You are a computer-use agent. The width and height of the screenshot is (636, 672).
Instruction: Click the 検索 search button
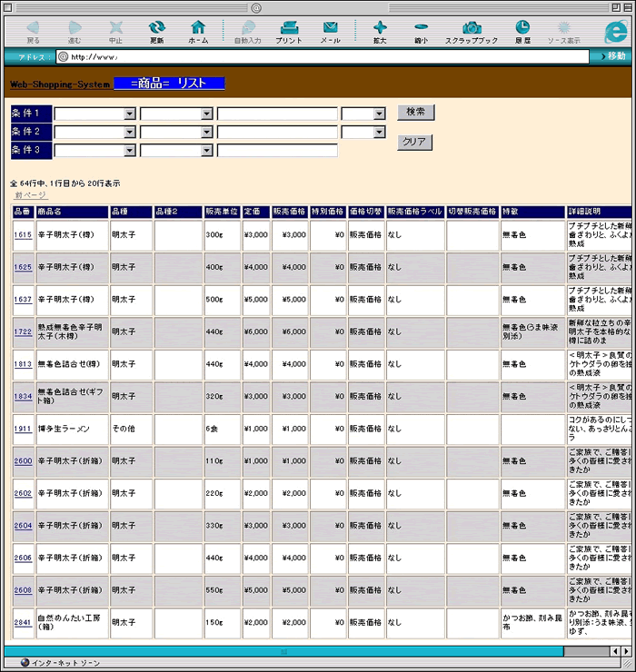click(415, 113)
